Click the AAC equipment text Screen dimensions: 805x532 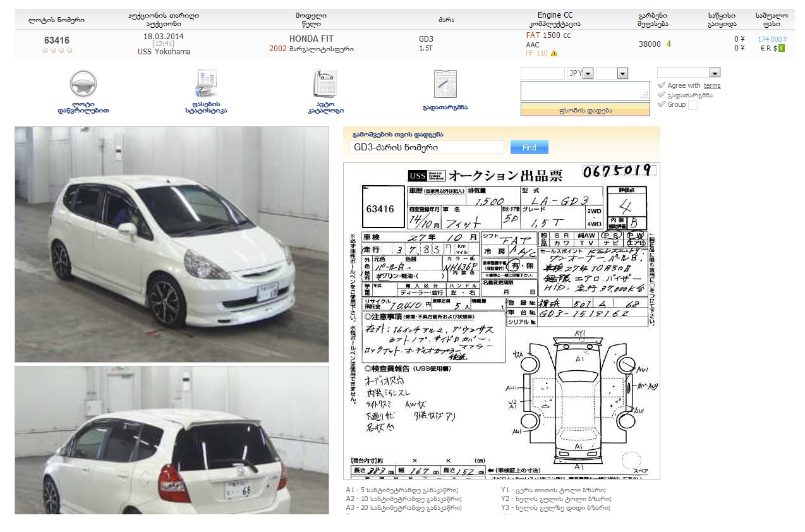533,45
